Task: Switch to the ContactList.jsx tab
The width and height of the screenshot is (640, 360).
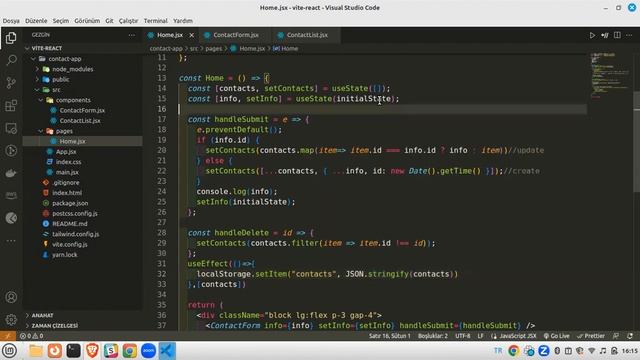Action: (307, 35)
